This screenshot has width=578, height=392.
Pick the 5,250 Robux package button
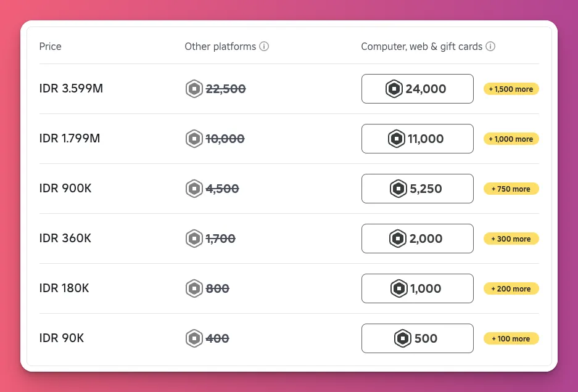tap(417, 189)
